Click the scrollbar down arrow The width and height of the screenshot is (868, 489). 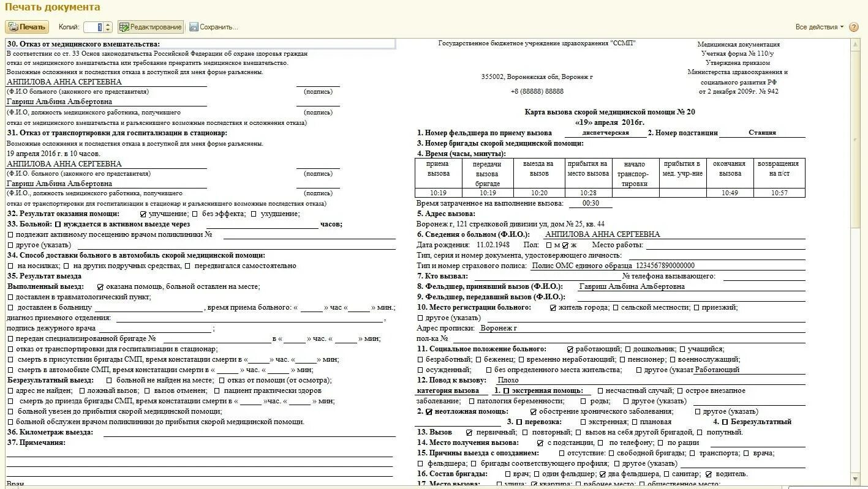click(856, 478)
